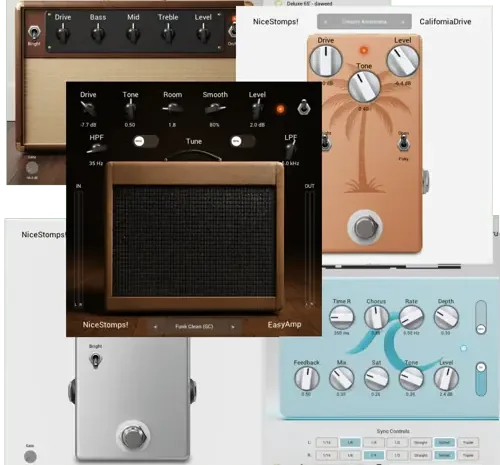Toggle the switch left of Tune in EasyAmp
This screenshot has width=500, height=465.
(x=145, y=141)
